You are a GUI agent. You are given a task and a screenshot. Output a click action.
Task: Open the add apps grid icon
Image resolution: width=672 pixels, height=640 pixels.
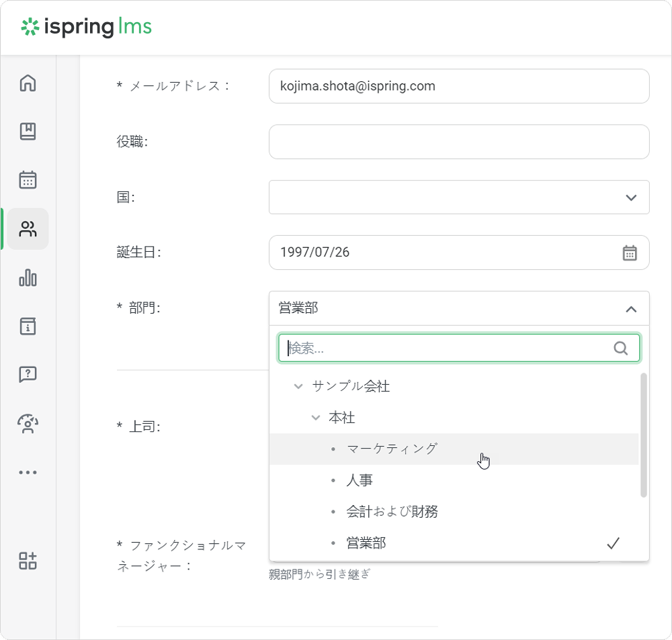point(28,561)
